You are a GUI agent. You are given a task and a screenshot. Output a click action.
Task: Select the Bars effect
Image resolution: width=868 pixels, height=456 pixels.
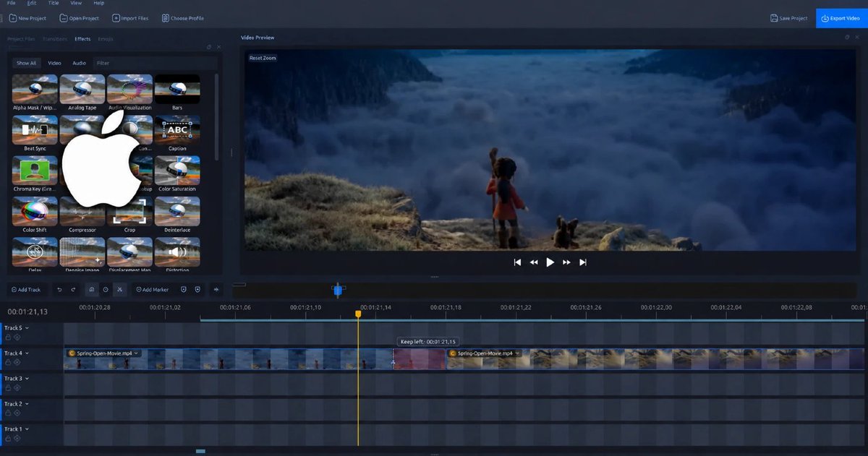(177, 93)
